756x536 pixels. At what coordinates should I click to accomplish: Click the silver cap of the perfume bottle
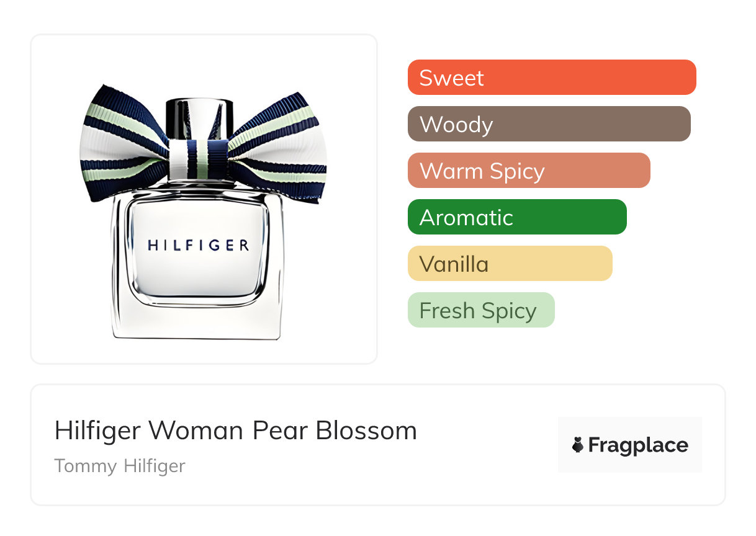coord(199,118)
